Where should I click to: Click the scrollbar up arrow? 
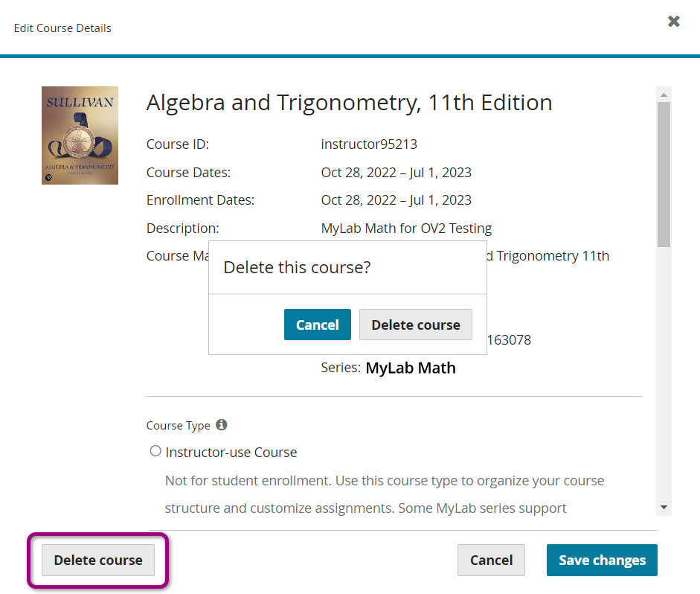coord(664,95)
